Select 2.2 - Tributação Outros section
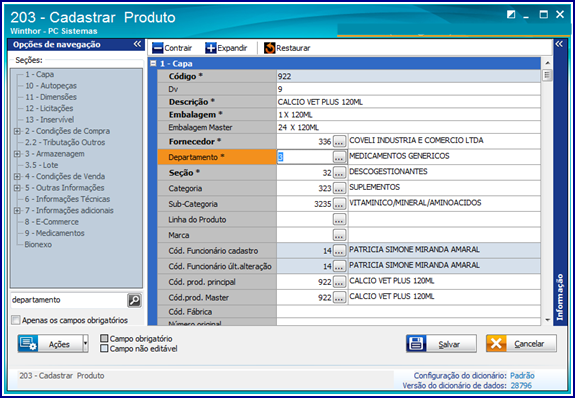This screenshot has height=398, width=575. pos(65,142)
